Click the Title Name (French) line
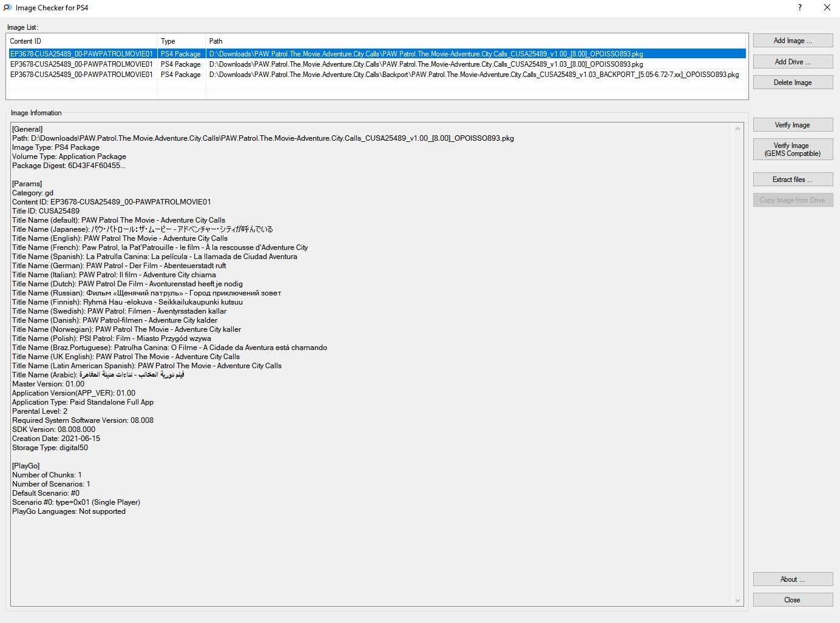 click(160, 248)
